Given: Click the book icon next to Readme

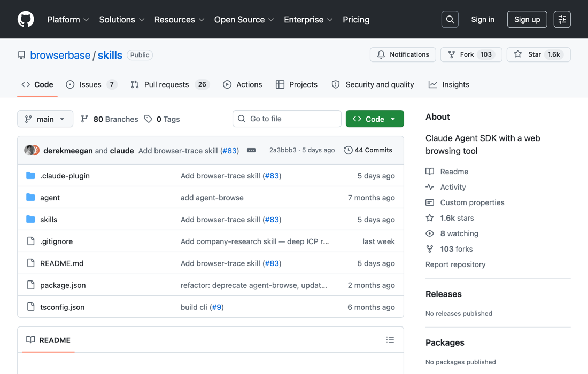Looking at the screenshot, I should (x=430, y=172).
